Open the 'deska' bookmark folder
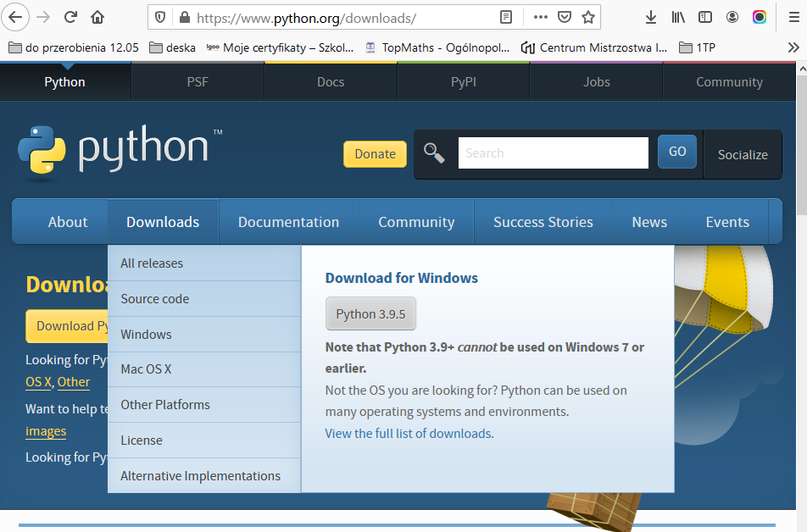Screen dimensions: 807x532 [172, 47]
